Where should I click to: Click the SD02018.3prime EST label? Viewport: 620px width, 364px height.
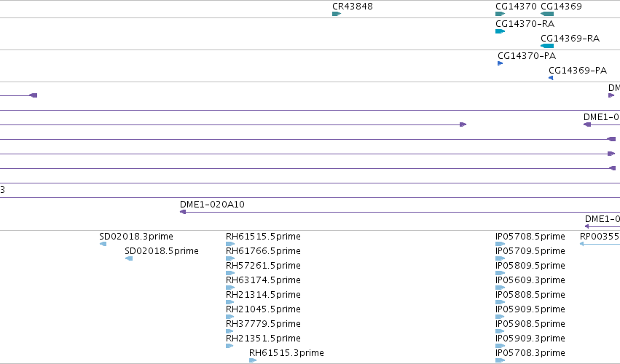pos(136,237)
